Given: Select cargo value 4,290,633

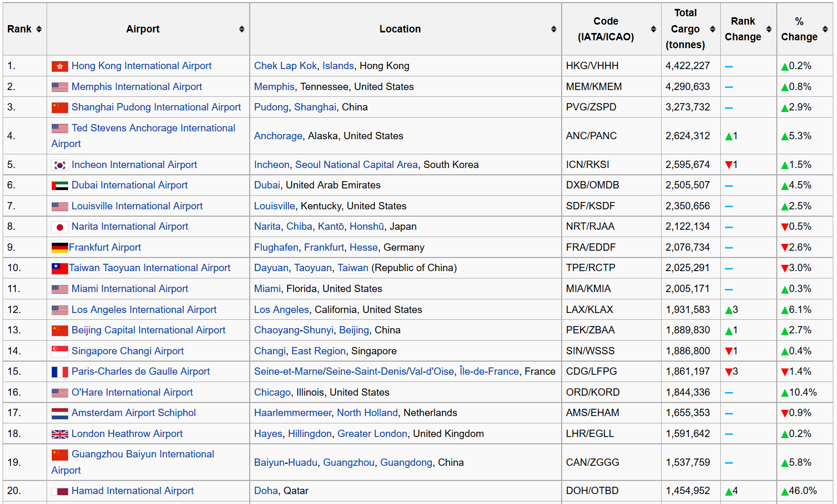Looking at the screenshot, I should [x=688, y=87].
